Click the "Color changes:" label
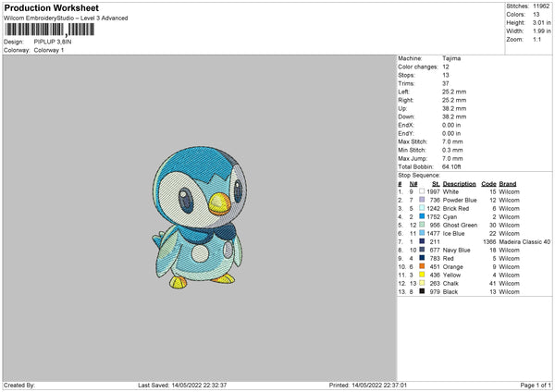The height and width of the screenshot is (392, 555). [418, 67]
